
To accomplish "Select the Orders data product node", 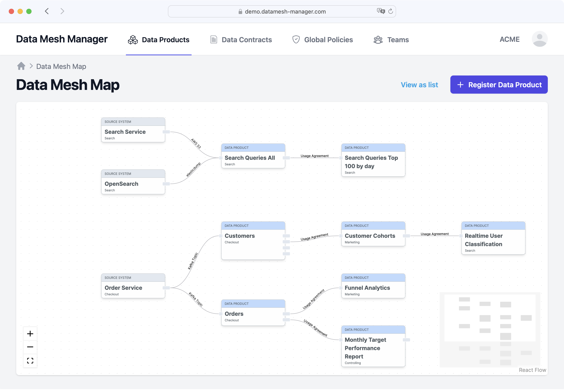I will [253, 313].
